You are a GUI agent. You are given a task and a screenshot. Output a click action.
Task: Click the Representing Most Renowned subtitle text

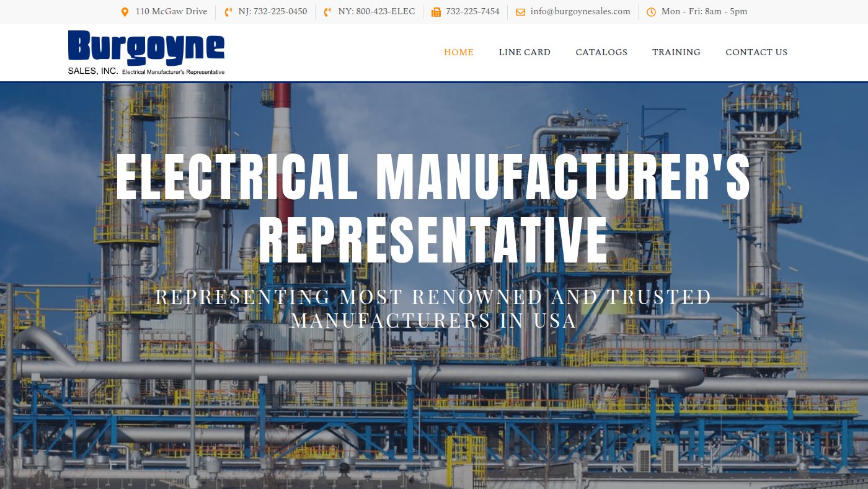(x=433, y=308)
